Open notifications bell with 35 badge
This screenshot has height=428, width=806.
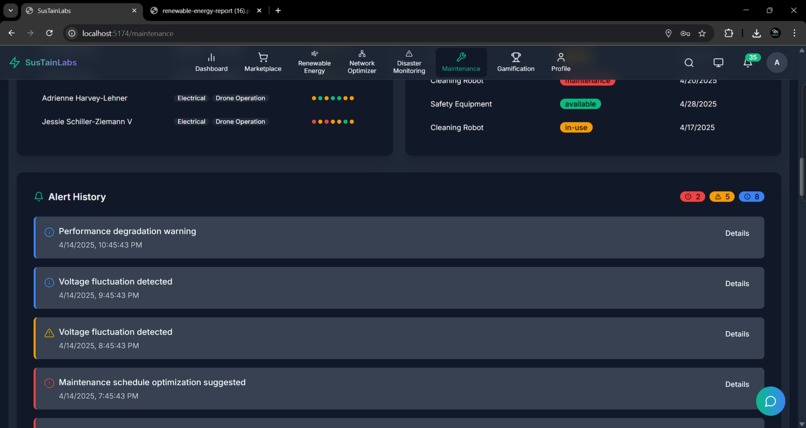748,62
